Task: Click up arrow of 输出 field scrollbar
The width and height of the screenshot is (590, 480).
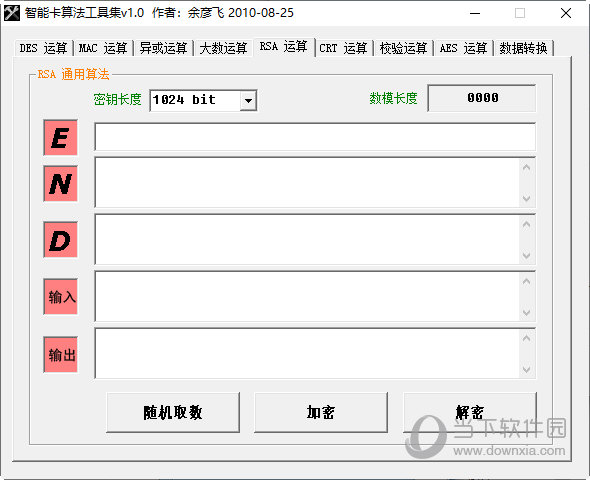Action: [x=527, y=339]
